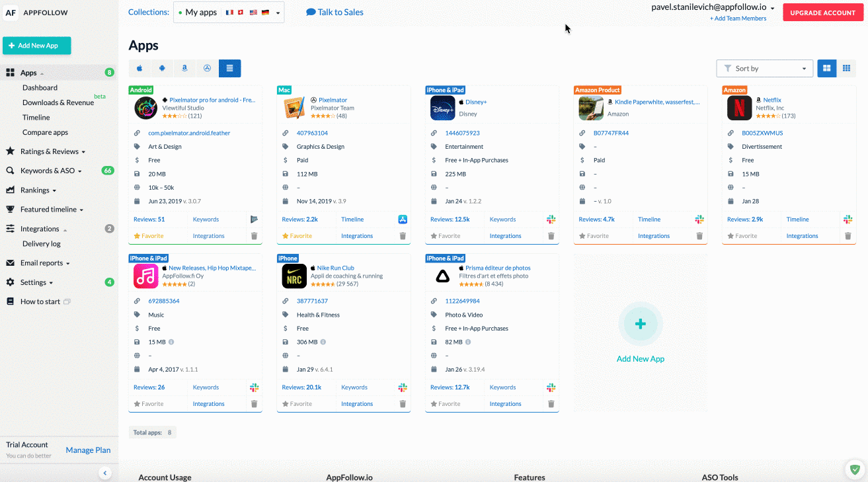Expand Settings menu in sidebar
The image size is (868, 482).
[37, 282]
